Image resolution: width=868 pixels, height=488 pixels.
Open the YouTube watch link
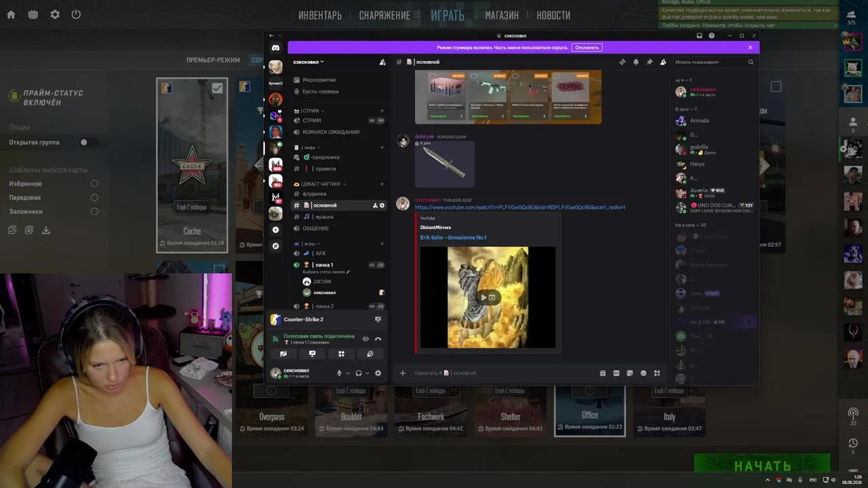520,207
